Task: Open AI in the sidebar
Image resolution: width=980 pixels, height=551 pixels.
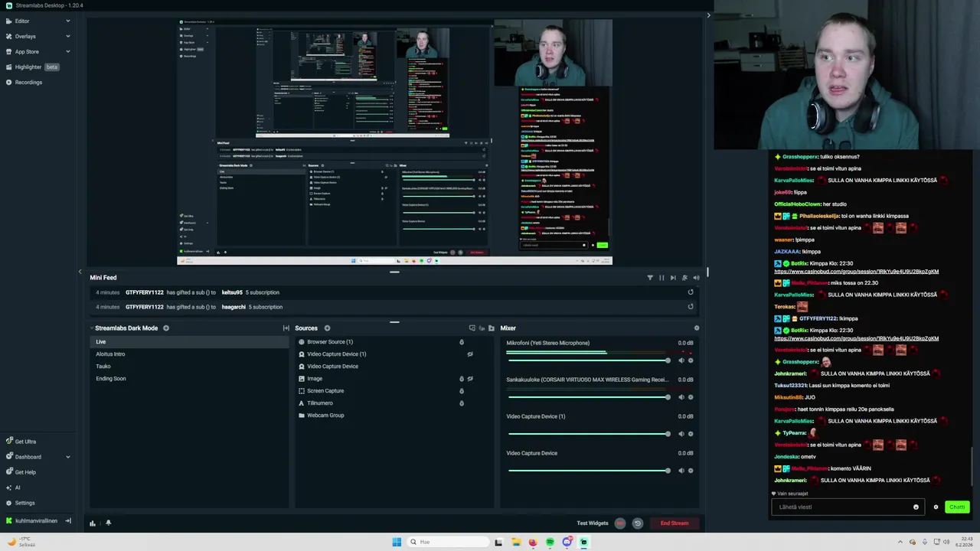Action: coord(13,487)
